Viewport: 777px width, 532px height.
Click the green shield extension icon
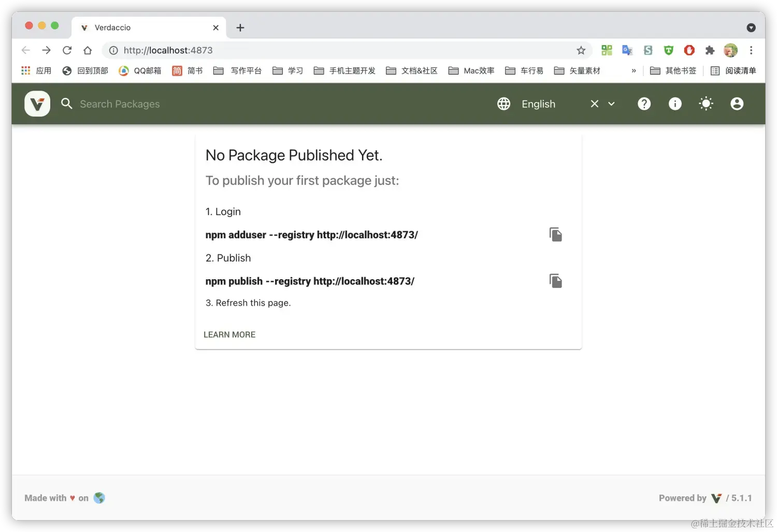click(x=669, y=50)
